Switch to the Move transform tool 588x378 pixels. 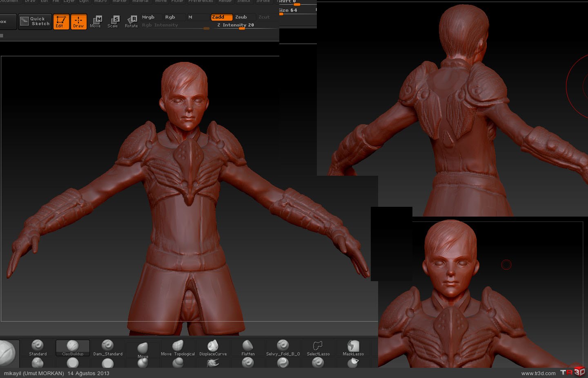96,22
